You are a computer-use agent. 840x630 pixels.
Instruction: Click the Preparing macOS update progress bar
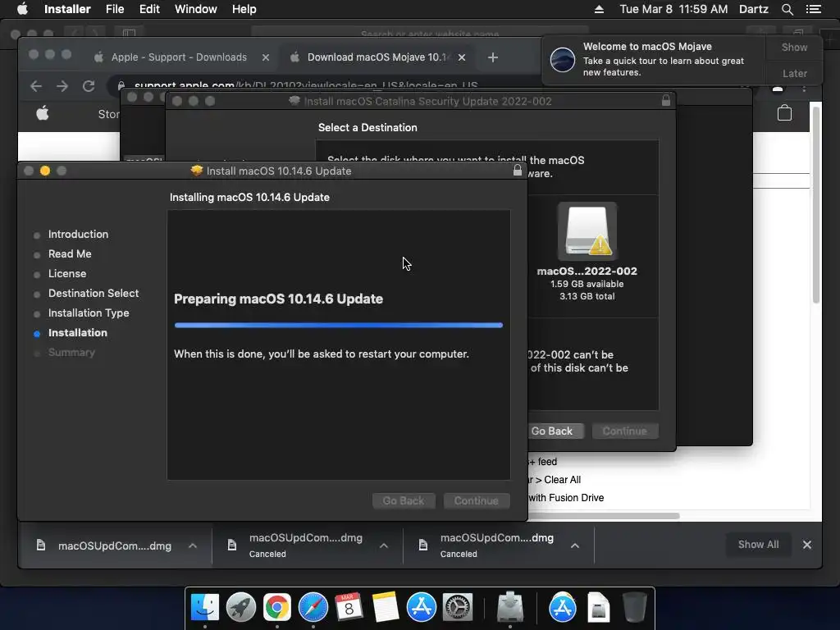tap(339, 325)
